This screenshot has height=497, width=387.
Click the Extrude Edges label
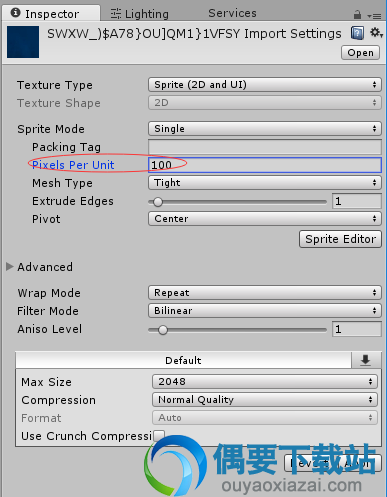[73, 201]
